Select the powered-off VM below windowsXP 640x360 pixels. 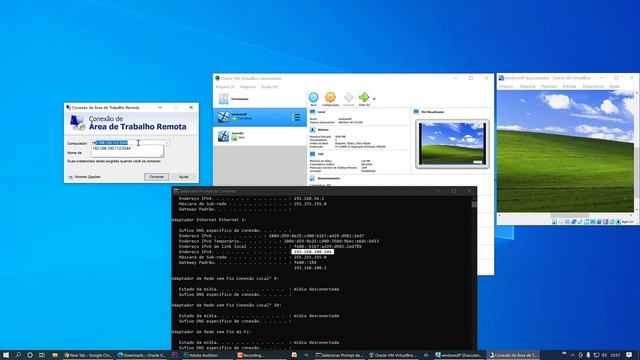tap(260, 136)
